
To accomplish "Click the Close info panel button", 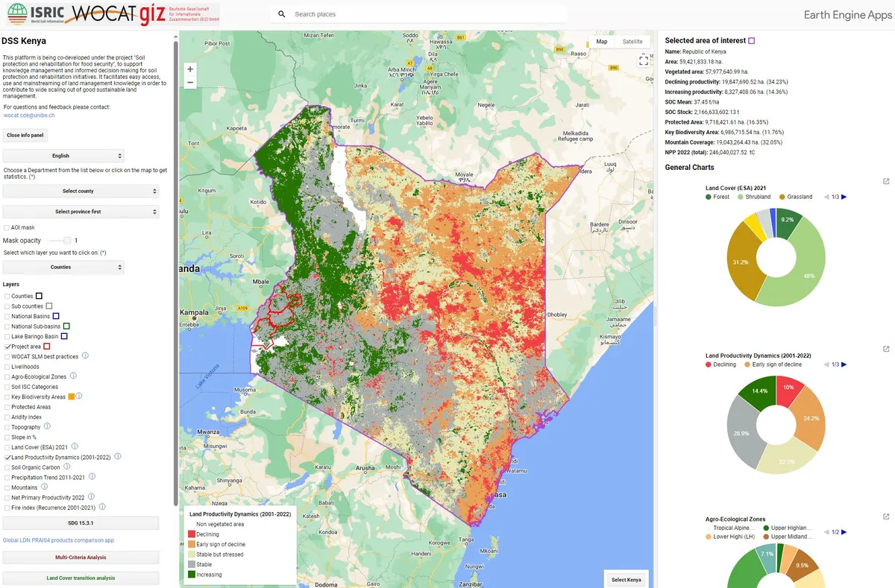I will click(25, 135).
